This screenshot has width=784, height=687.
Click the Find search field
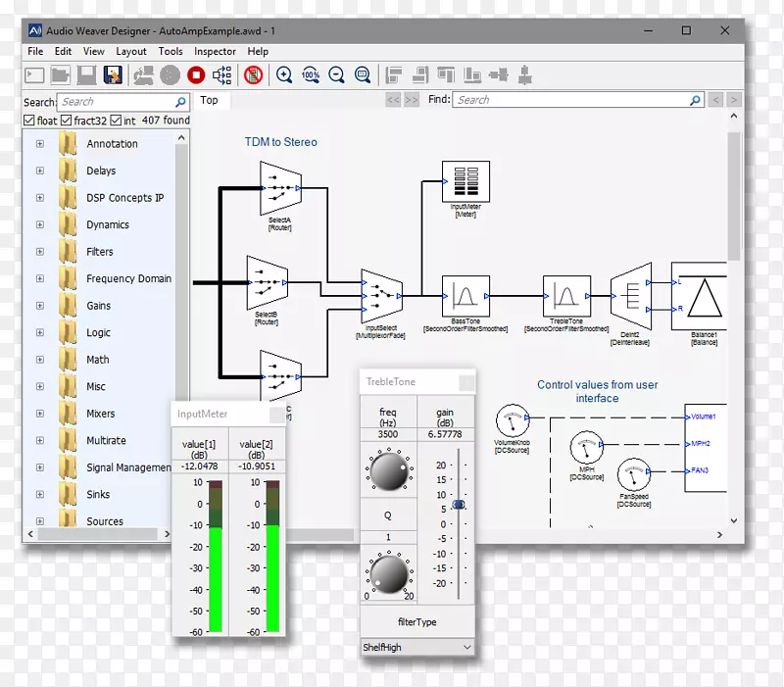(578, 100)
